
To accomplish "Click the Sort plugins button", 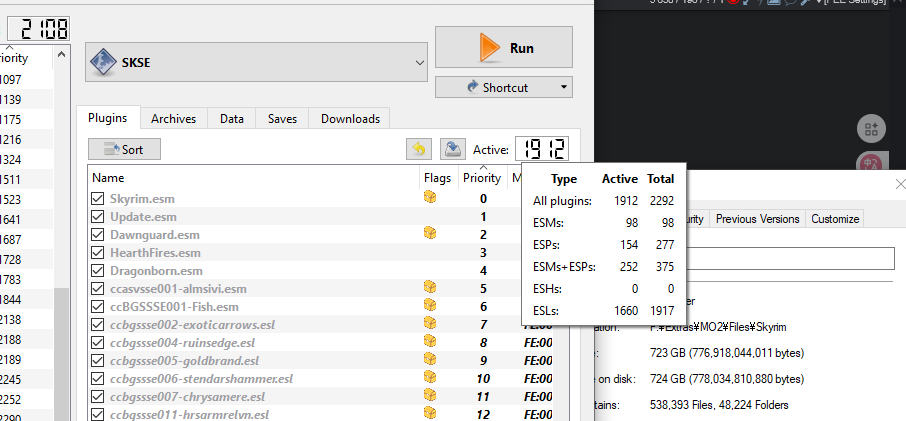I will point(124,149).
